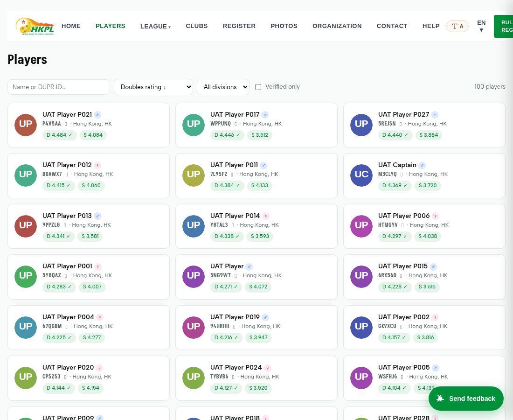The height and width of the screenshot is (420, 513).
Task: Click the UP avatar of UAT Player P021
Action: pos(26,125)
